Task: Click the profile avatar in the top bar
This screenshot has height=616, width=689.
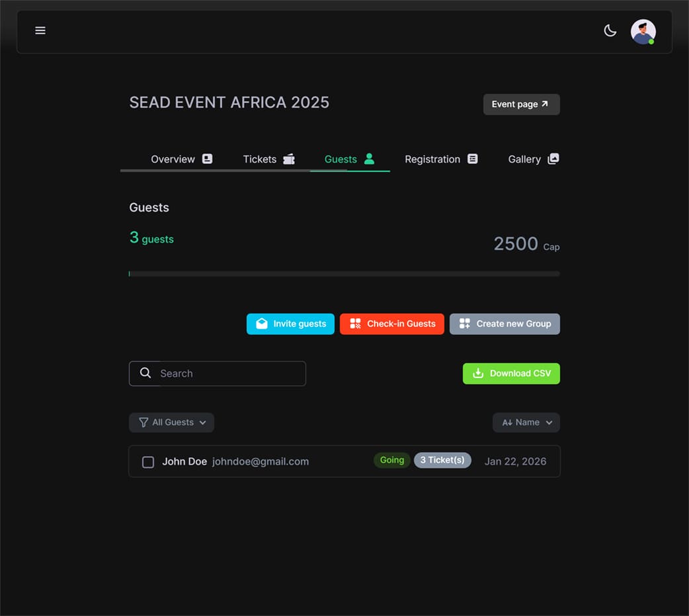Action: (x=642, y=30)
